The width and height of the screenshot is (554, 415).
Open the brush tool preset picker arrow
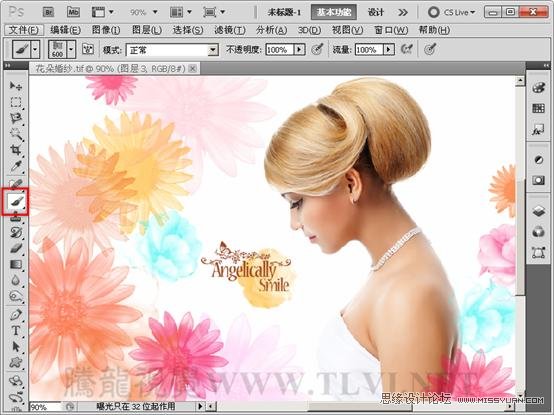click(x=35, y=49)
